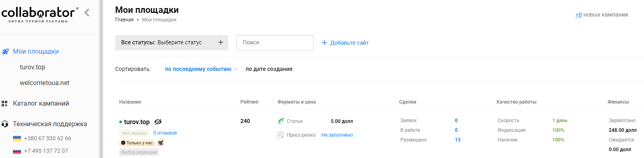This screenshot has height=158, width=644.
Task: Click the plus icon before Добавьте сайт
Action: pyautogui.click(x=324, y=43)
